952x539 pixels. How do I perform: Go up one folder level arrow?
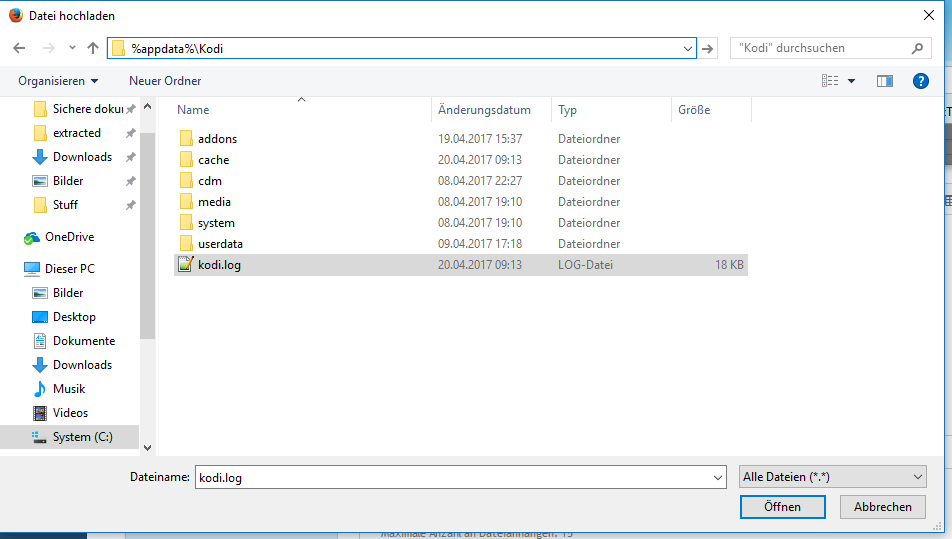(x=93, y=48)
